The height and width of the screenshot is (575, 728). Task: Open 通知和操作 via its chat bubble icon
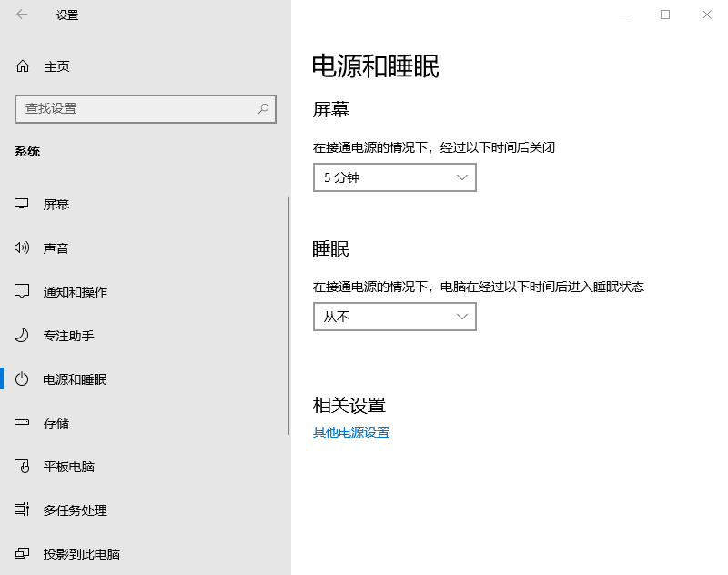pyautogui.click(x=22, y=291)
